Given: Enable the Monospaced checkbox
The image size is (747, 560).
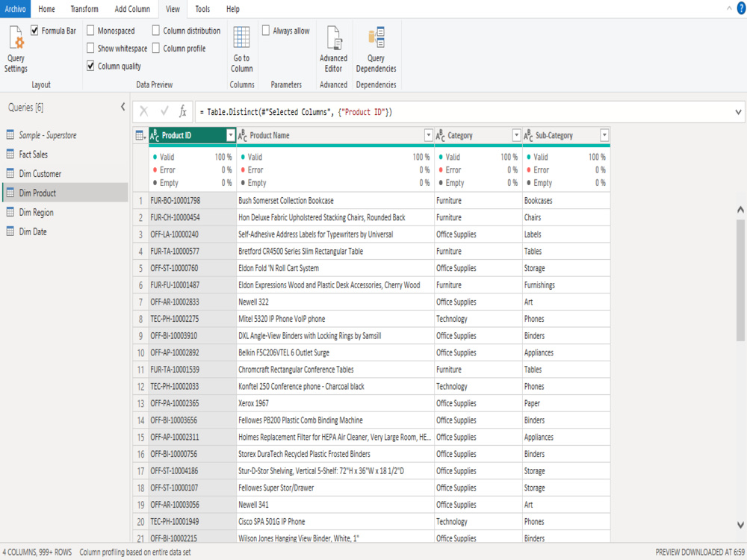Looking at the screenshot, I should 90,31.
